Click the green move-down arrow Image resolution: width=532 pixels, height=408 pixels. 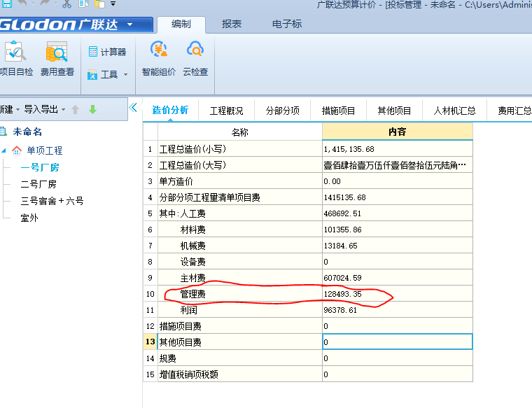point(92,110)
